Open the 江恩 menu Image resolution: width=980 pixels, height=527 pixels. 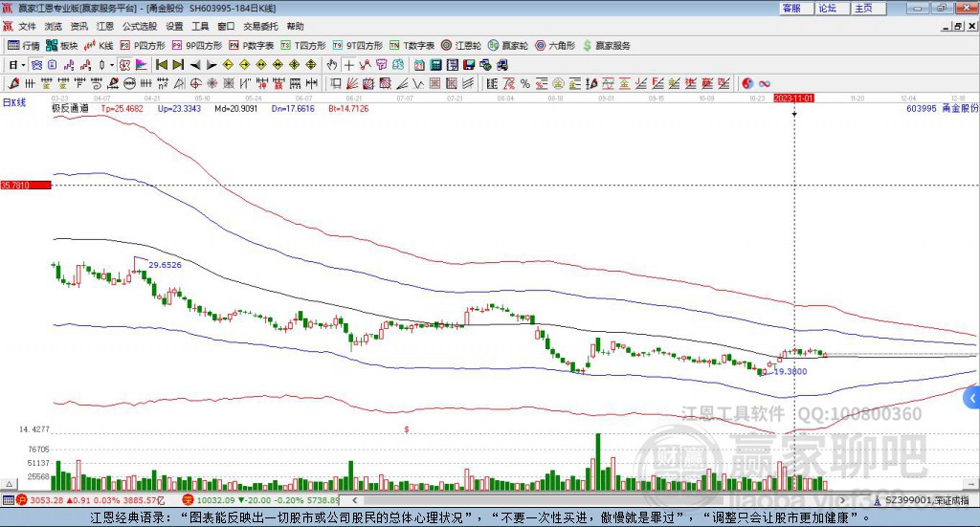point(105,26)
